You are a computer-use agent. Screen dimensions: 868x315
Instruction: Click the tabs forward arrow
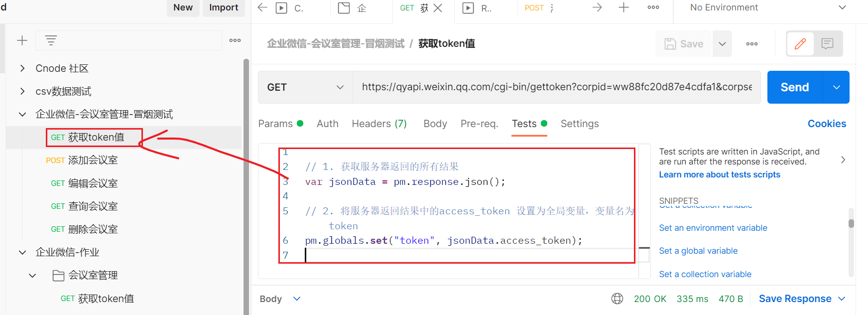(597, 7)
